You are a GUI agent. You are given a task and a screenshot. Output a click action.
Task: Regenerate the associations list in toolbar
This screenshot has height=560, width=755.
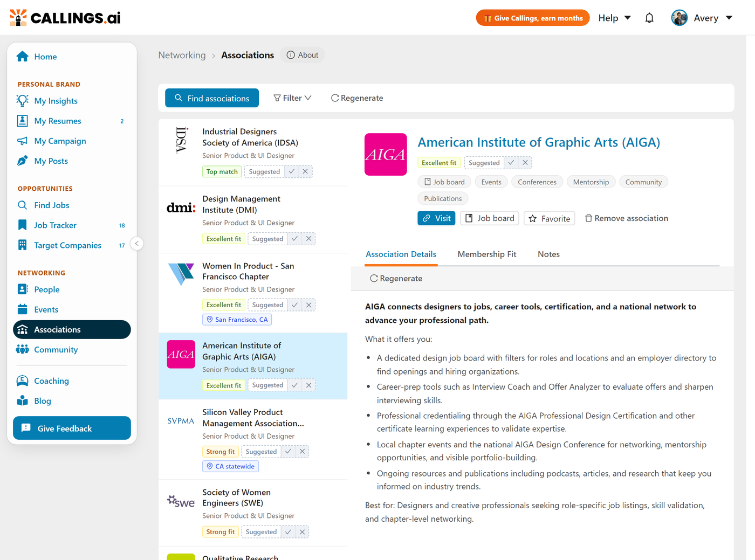tap(357, 98)
